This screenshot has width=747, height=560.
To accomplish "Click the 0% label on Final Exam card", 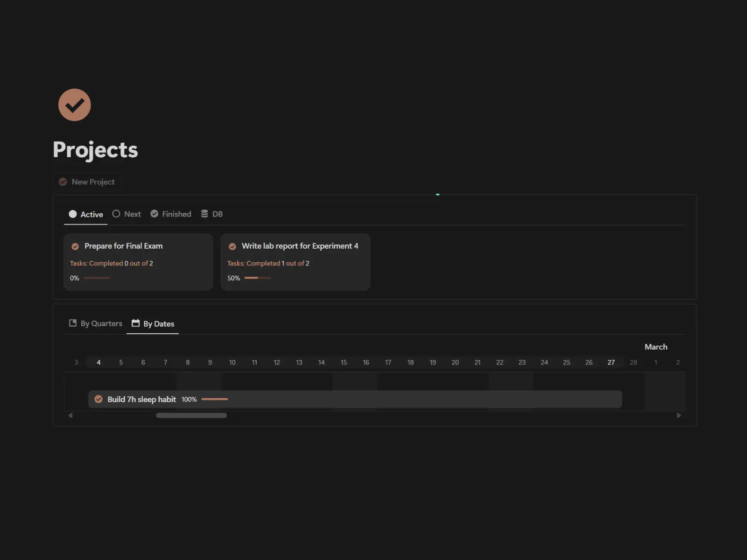I will coord(75,278).
